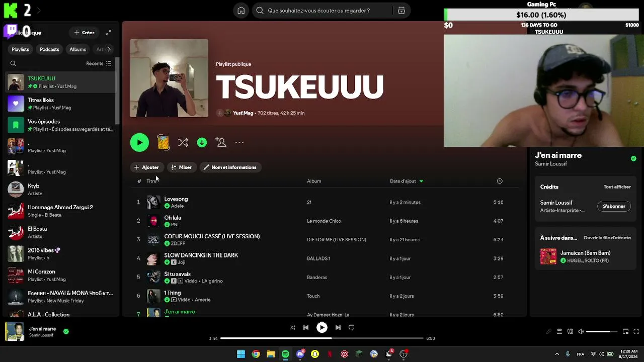Open the preview card icon beside the play button
Viewport: 644px width, 362px height.
[163, 142]
